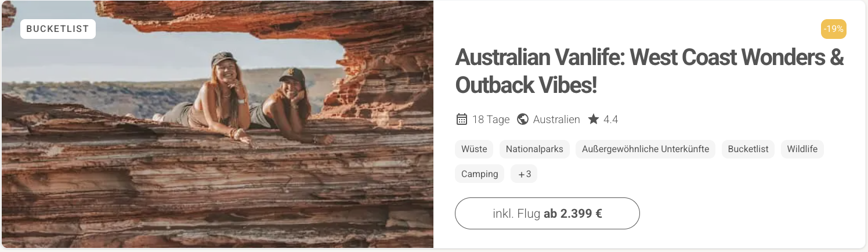Image resolution: width=868 pixels, height=252 pixels.
Task: Click the Australien destination label
Action: coord(556,120)
